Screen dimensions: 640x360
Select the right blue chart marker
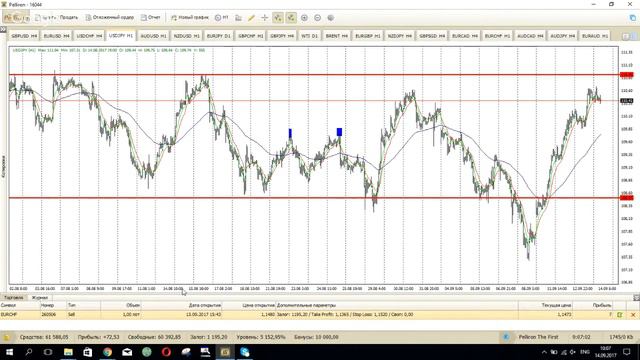click(339, 132)
